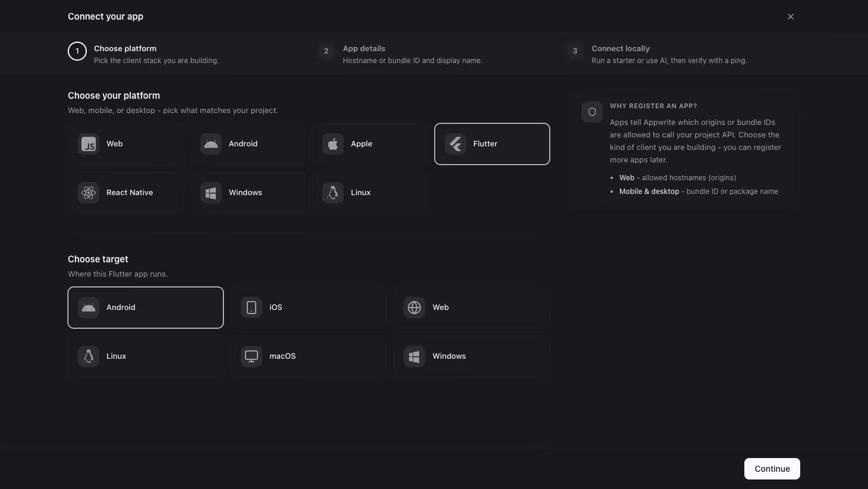Screen dimensions: 868x489
Task: Click the Continue button
Action: (x=772, y=469)
